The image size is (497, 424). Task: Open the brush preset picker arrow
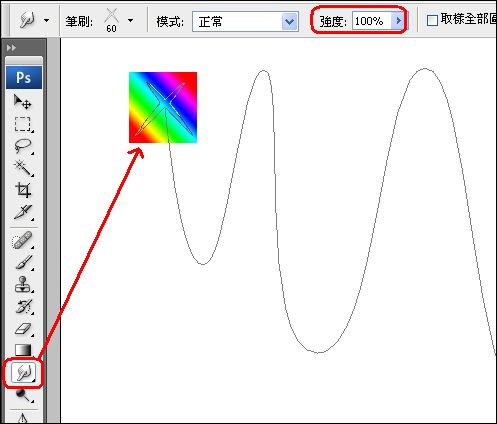131,21
